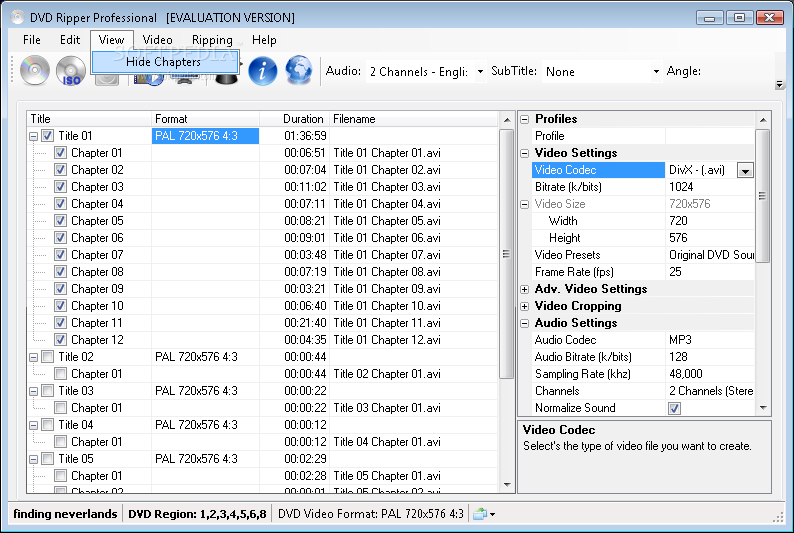Open the toolbar overflow chevron under Angle
The height and width of the screenshot is (533, 794).
(x=779, y=84)
